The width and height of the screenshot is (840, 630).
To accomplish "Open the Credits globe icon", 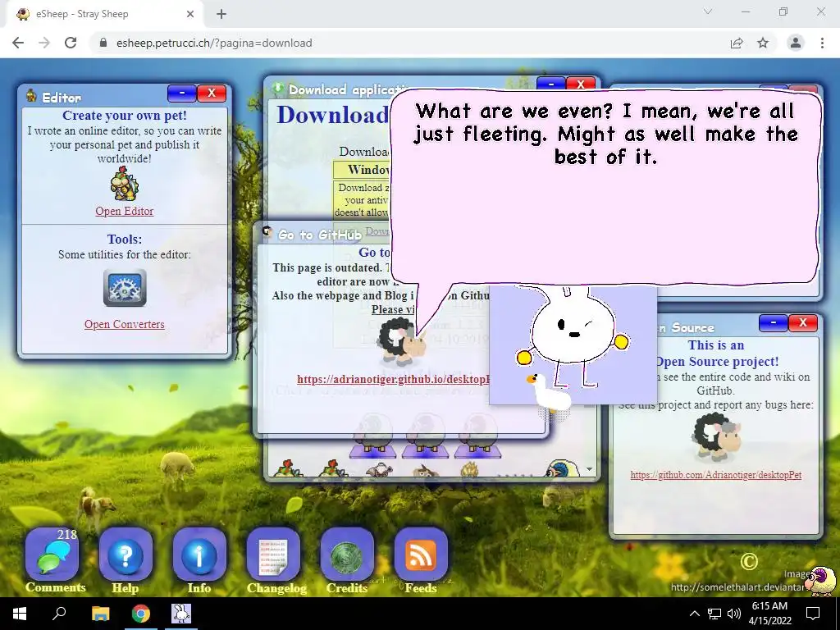I will click(347, 555).
